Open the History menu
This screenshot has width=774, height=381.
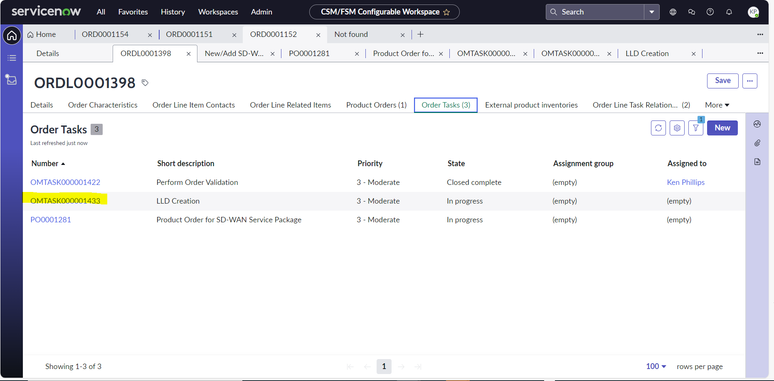point(173,12)
